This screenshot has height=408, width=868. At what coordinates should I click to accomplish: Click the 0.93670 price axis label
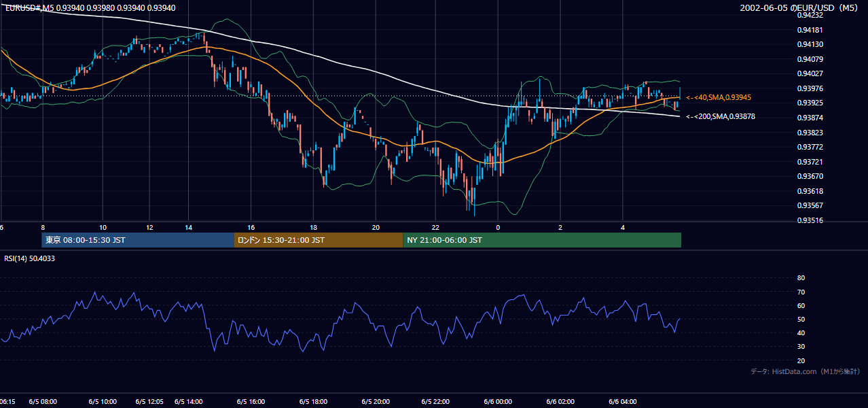810,176
